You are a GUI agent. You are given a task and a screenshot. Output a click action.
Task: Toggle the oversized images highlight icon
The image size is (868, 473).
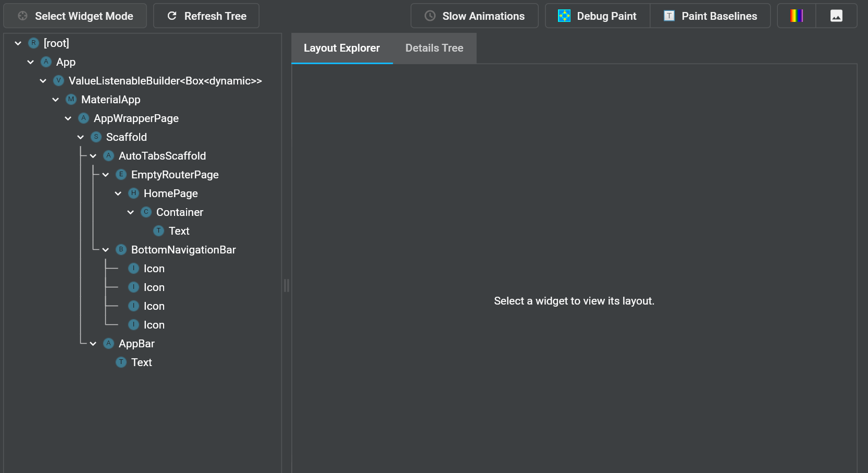click(x=836, y=16)
